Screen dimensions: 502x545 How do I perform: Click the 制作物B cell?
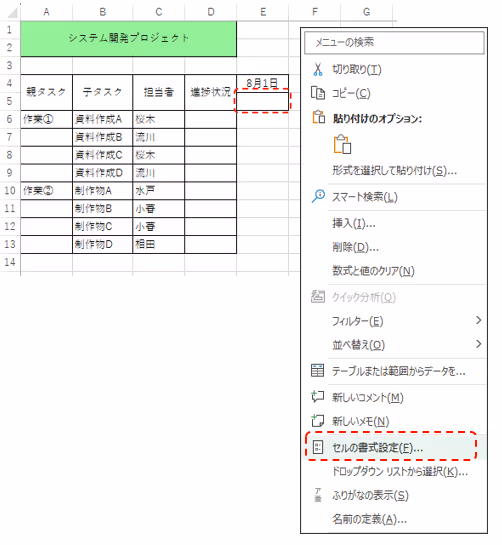coord(103,209)
